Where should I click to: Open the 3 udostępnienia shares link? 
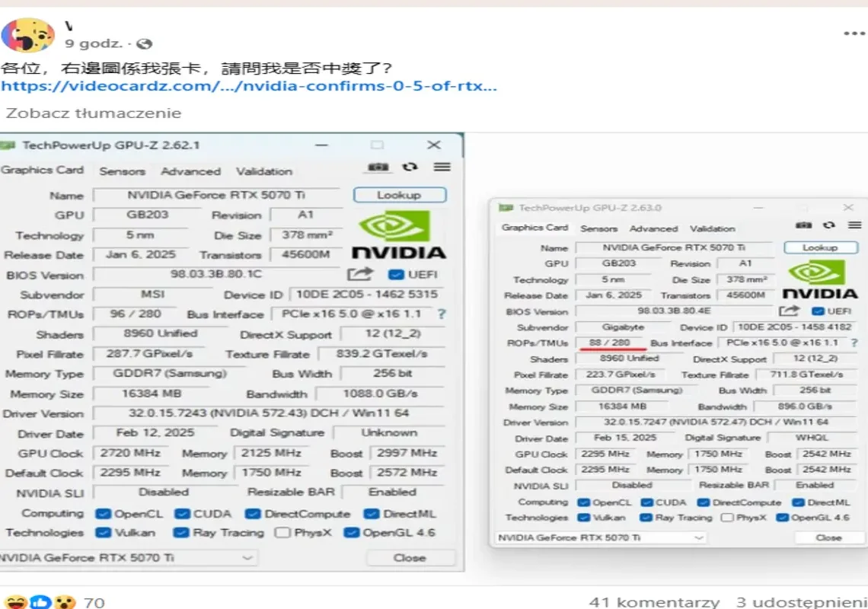(x=802, y=602)
